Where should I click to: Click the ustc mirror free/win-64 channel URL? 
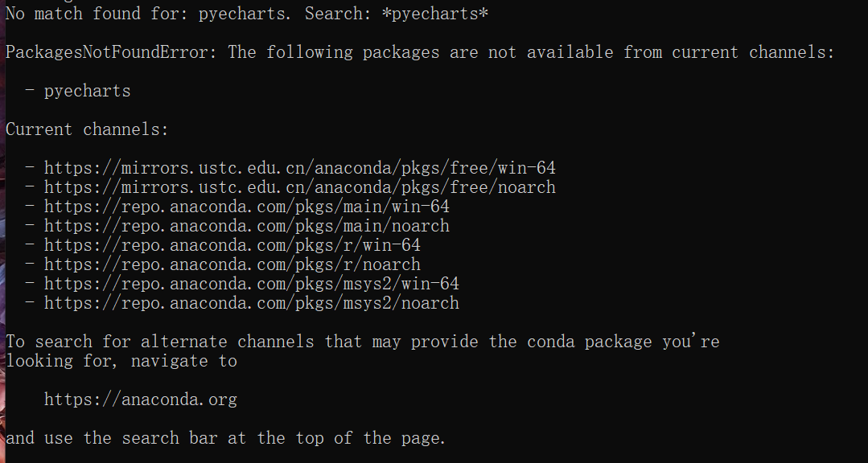point(299,168)
